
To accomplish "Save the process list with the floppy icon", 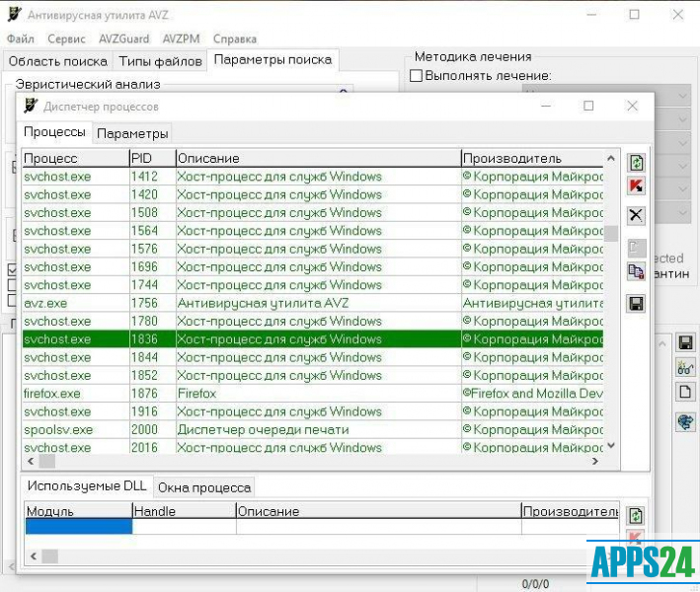I will pyautogui.click(x=636, y=304).
